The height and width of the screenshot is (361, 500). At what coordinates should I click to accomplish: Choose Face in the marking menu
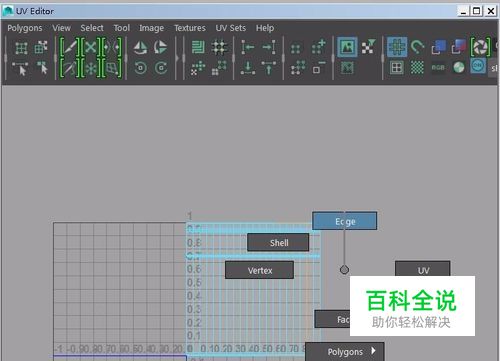point(333,319)
